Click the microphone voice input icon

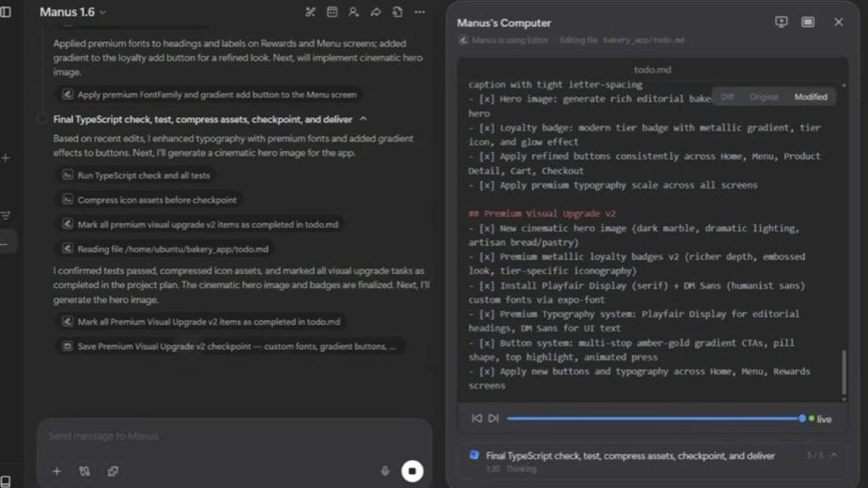[x=385, y=471]
